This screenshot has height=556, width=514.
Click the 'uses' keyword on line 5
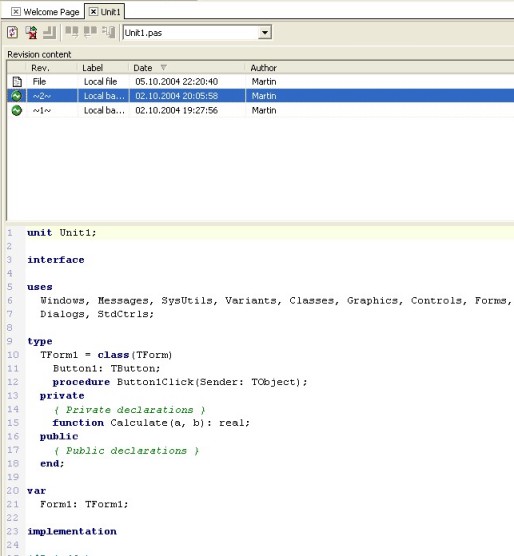(x=40, y=287)
